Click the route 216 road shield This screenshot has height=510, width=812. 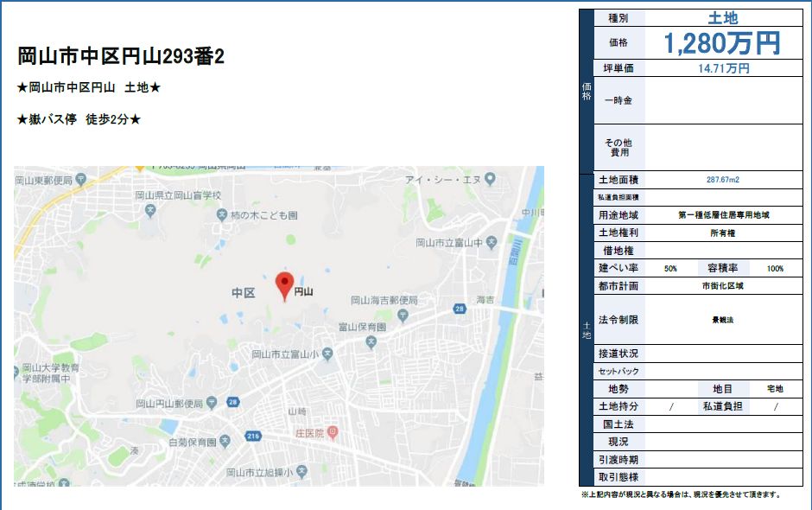point(253,436)
